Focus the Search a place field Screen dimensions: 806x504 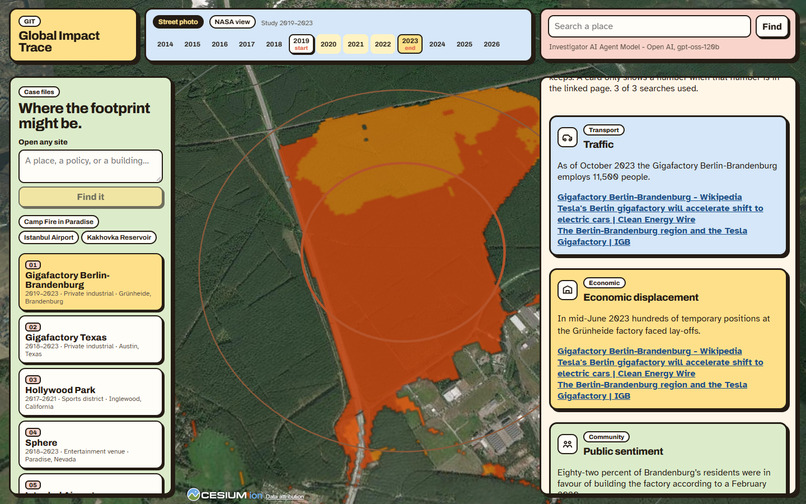click(649, 26)
